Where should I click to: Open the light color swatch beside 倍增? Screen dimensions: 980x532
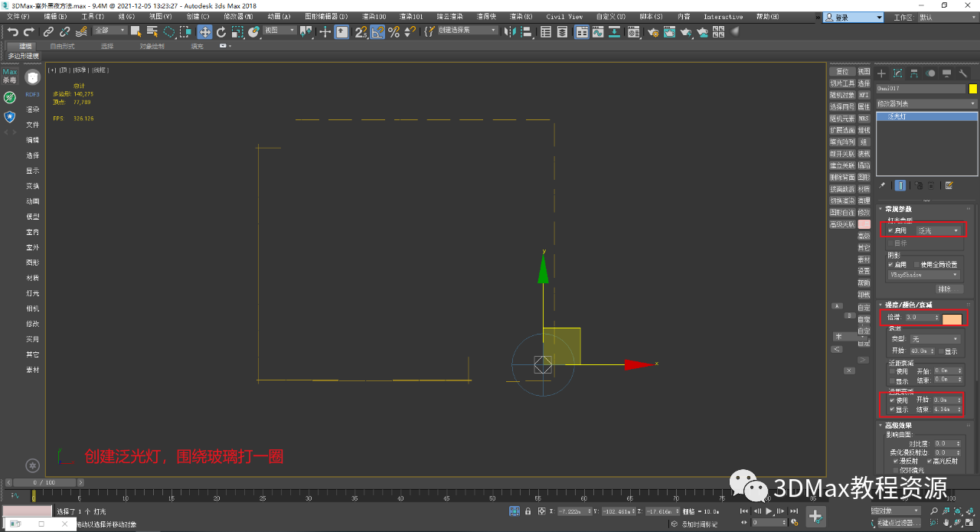click(x=952, y=318)
